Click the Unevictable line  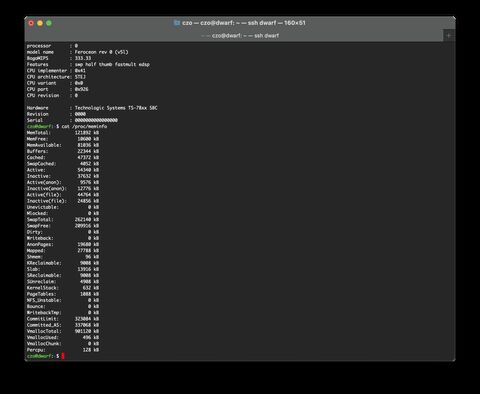click(x=63, y=207)
